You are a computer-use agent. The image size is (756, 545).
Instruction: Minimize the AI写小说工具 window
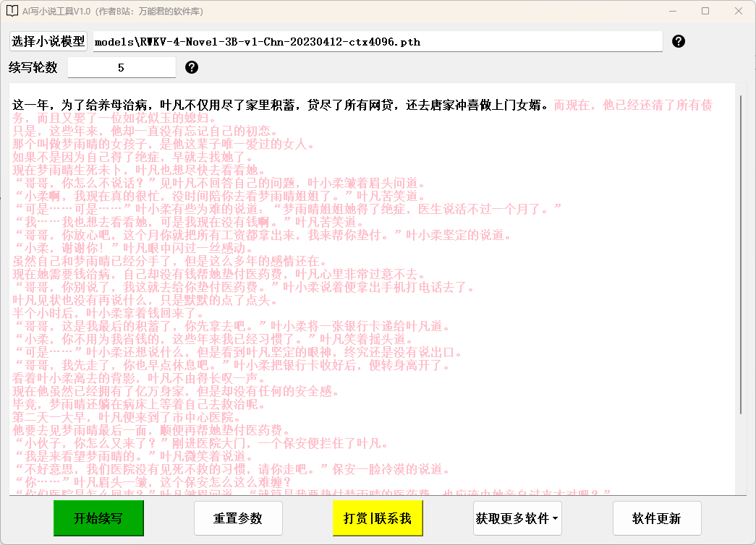673,11
